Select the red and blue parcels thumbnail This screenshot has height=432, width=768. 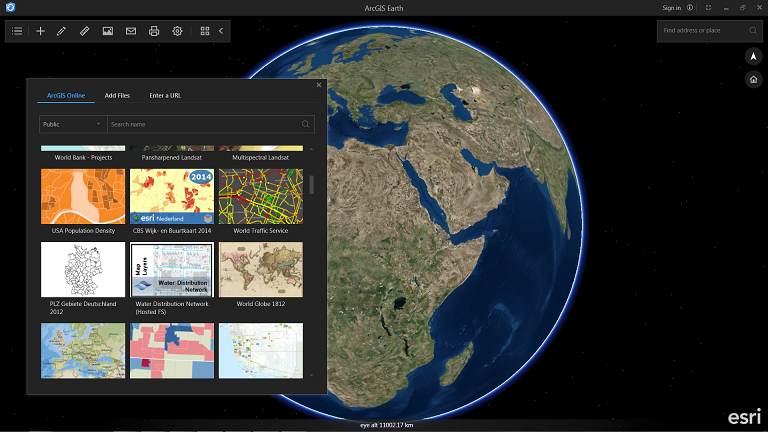pos(172,350)
